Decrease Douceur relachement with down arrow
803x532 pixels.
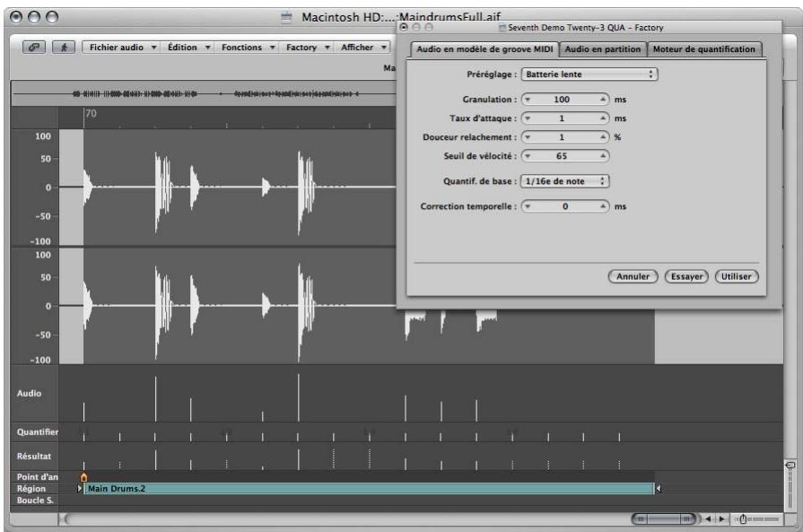tap(528, 137)
